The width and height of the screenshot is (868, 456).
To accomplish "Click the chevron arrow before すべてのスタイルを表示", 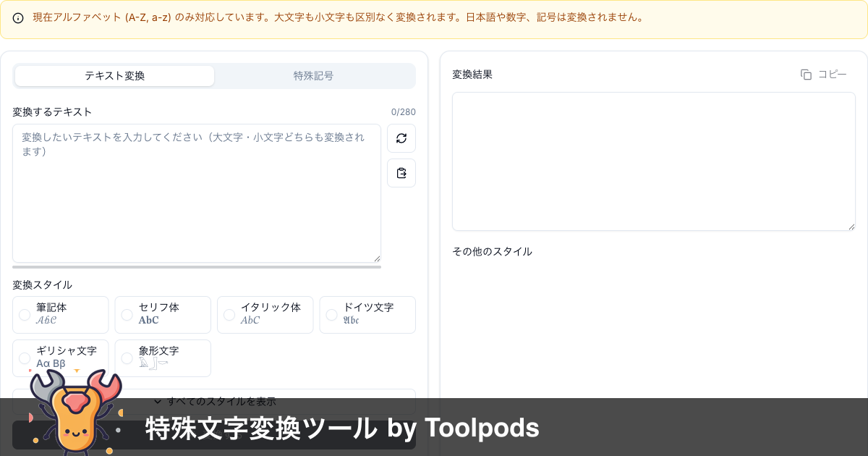I will click(158, 401).
